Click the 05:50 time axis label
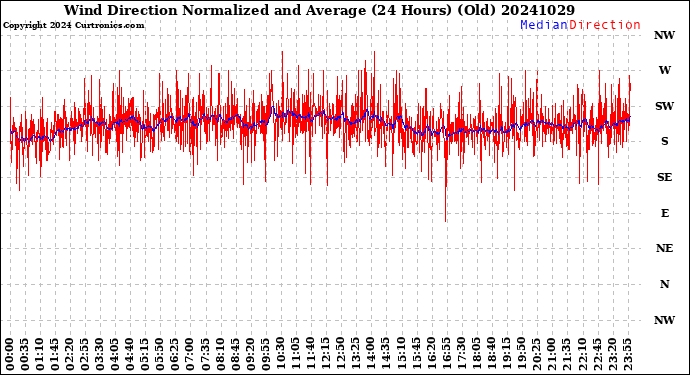This screenshot has width=690, height=375. coord(160,354)
